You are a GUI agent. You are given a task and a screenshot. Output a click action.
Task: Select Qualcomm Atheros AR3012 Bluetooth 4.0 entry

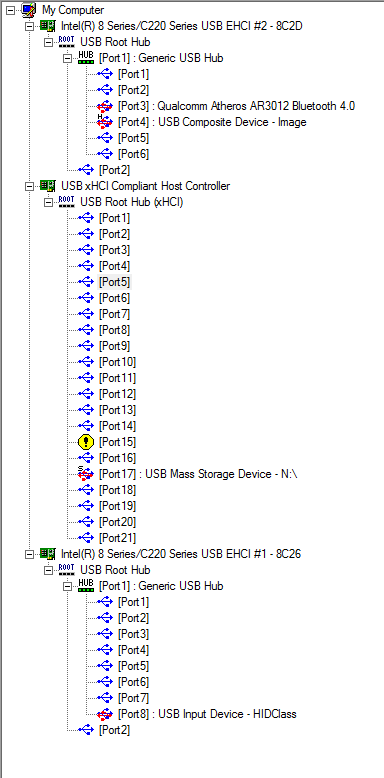coord(236,106)
